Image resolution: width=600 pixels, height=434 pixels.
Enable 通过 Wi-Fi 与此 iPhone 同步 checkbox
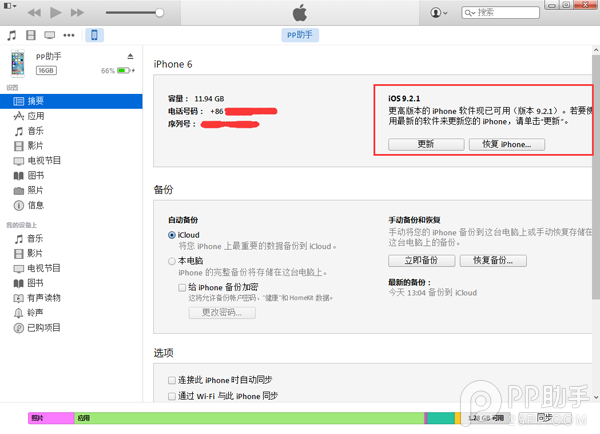(172, 396)
